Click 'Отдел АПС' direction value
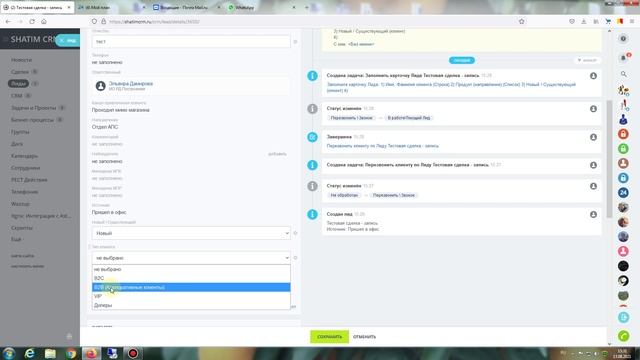The height and width of the screenshot is (360, 640). coord(105,127)
